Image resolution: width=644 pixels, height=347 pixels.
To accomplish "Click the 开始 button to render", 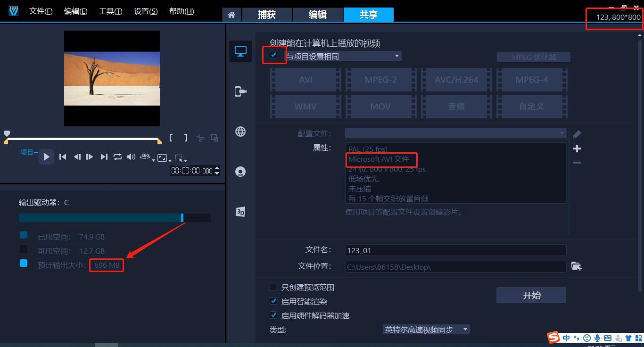I will tap(531, 295).
